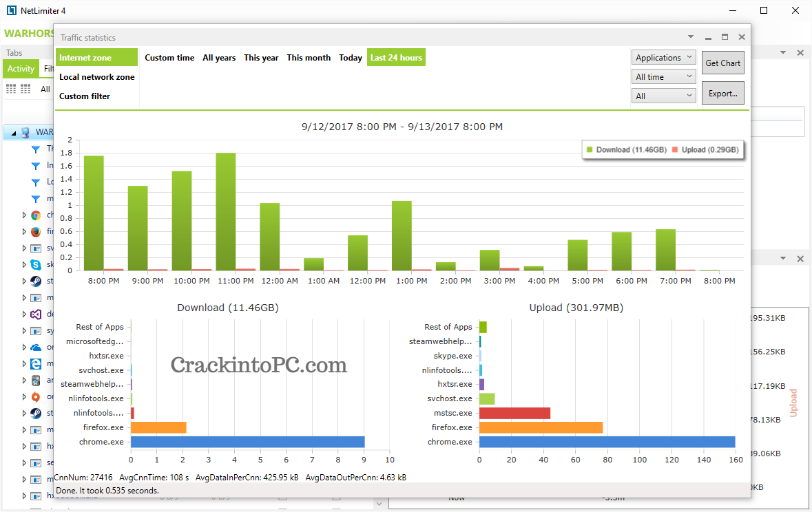Close the Tabs panel behind the statistics window
This screenshot has height=512, width=812.
[x=800, y=53]
